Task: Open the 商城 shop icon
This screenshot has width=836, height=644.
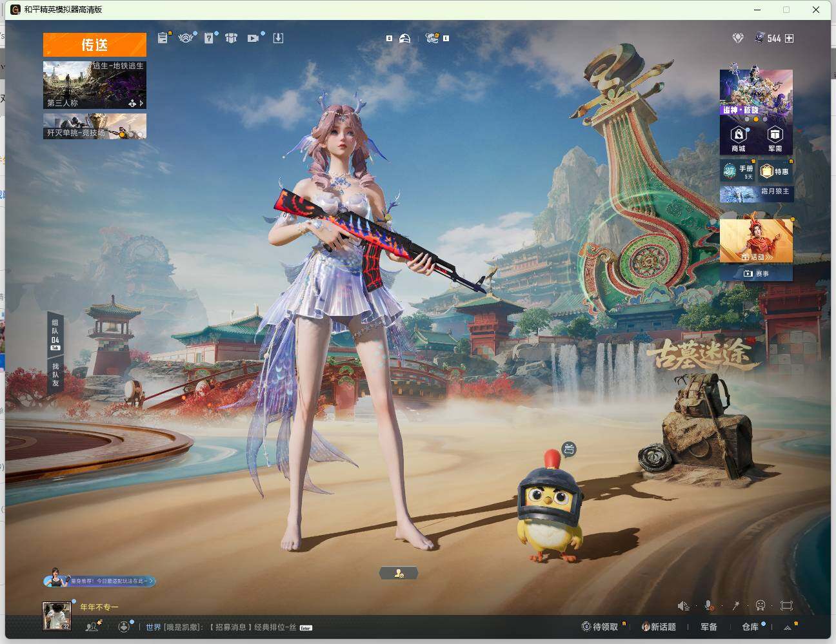Action: (738, 138)
